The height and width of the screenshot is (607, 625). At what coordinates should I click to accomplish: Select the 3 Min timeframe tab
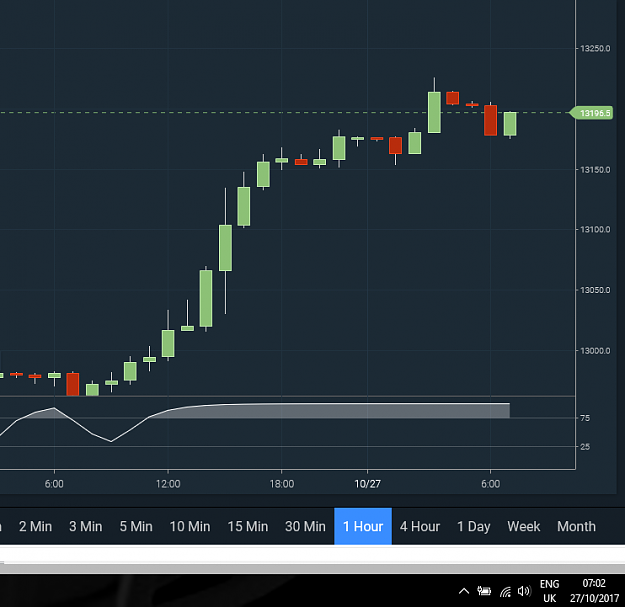coord(86,526)
